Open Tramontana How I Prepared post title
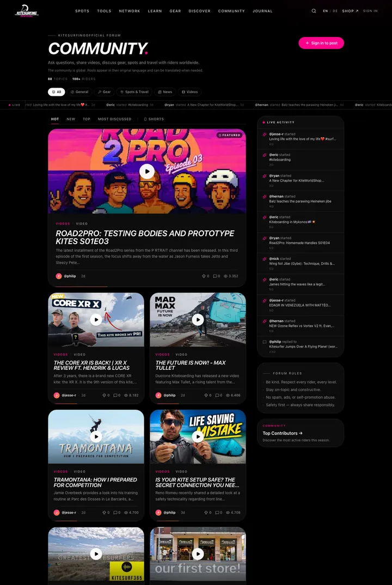Image resolution: width=392 pixels, height=585 pixels. coord(95,483)
